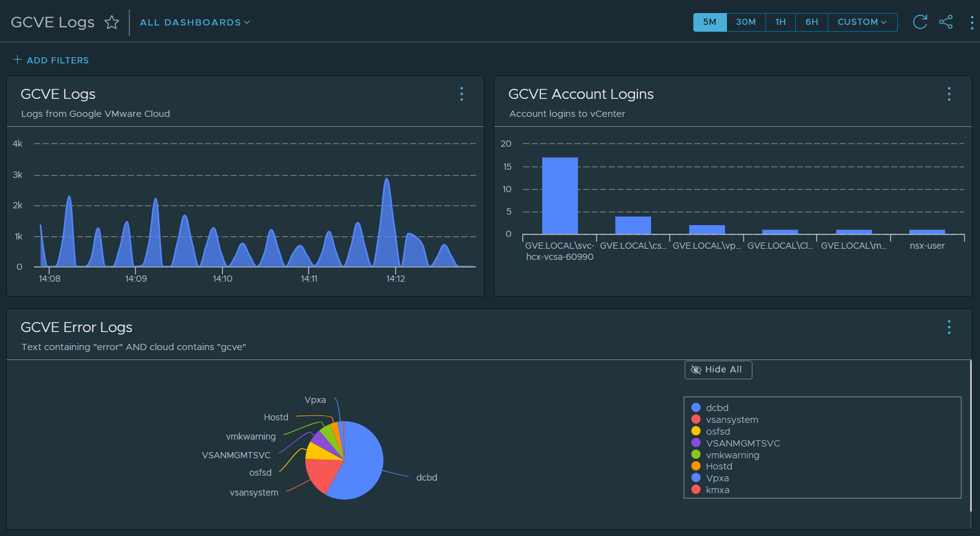Switch to the 1H time range
The image size is (980, 536).
pyautogui.click(x=780, y=22)
